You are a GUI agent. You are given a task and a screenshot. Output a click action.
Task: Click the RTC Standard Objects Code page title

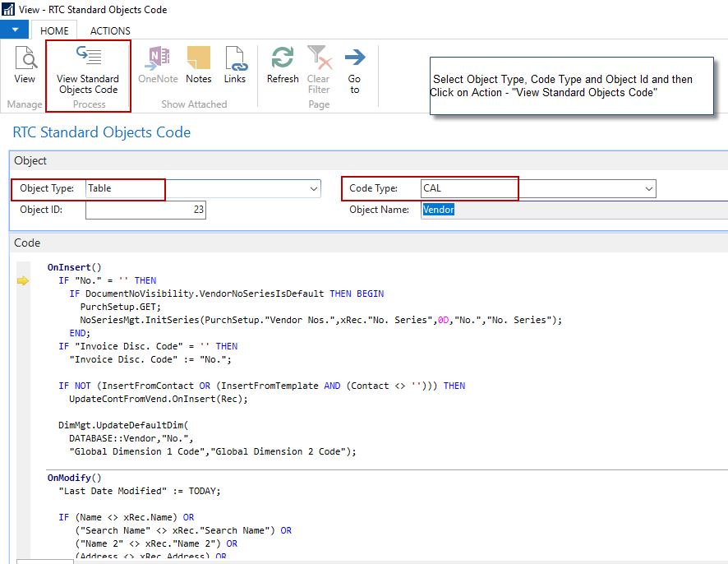tap(102, 132)
